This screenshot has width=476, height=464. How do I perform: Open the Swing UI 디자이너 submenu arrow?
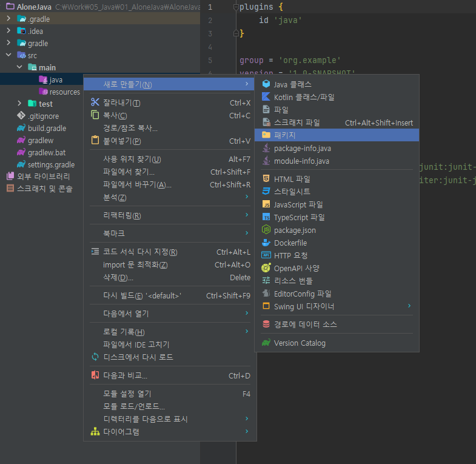click(x=409, y=306)
